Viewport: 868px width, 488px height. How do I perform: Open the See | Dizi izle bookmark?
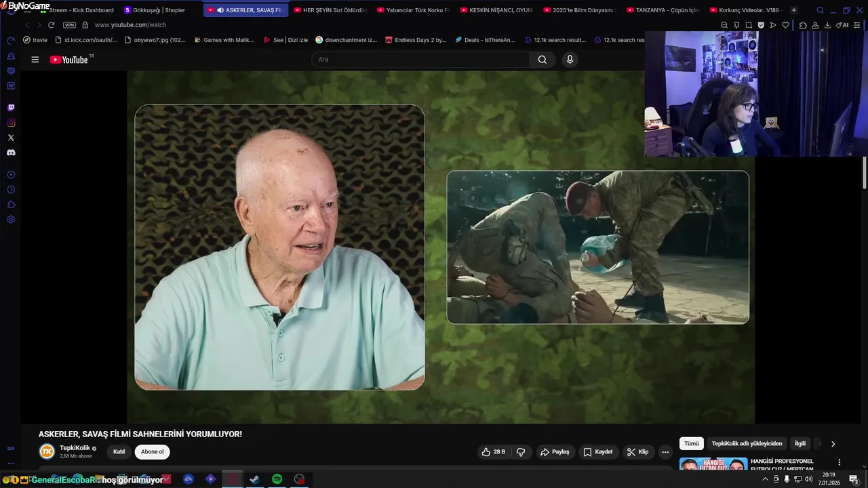coord(285,40)
